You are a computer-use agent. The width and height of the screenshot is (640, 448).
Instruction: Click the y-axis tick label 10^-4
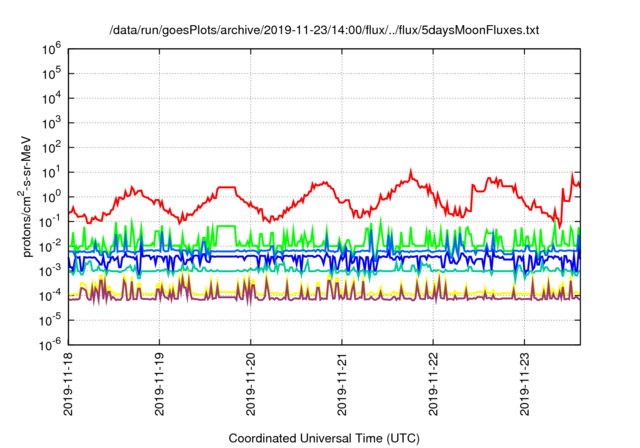click(51, 296)
